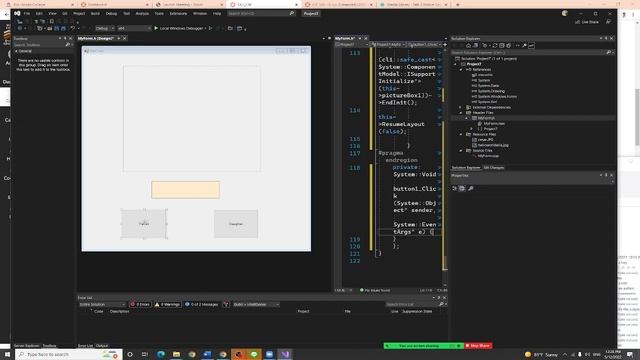Click the Visual Studio taskbar icon
This screenshot has width=640, height=360.
coord(285,354)
